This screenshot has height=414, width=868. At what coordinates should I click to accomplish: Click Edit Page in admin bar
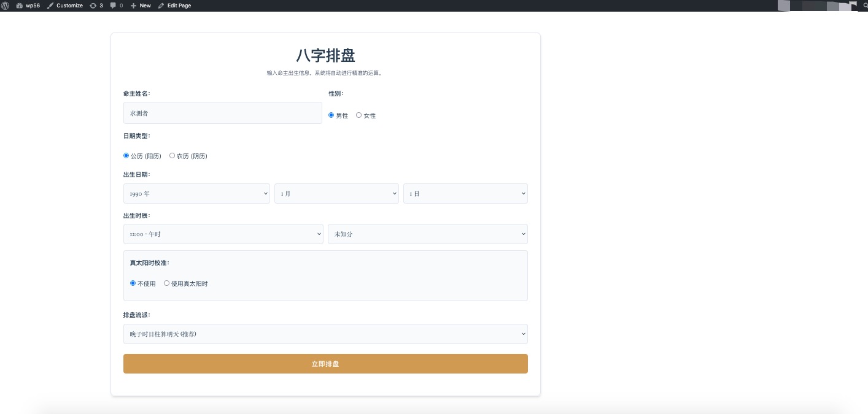174,6
